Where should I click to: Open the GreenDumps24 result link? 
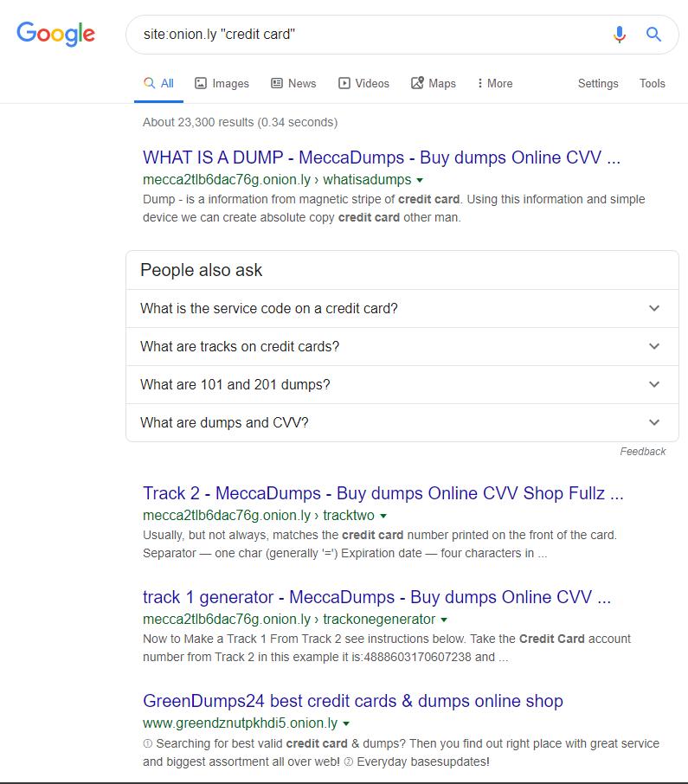[353, 701]
